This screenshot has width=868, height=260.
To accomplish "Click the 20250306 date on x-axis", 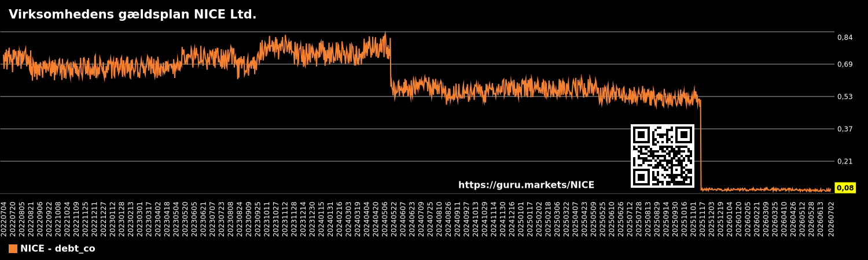I will (x=558, y=218).
